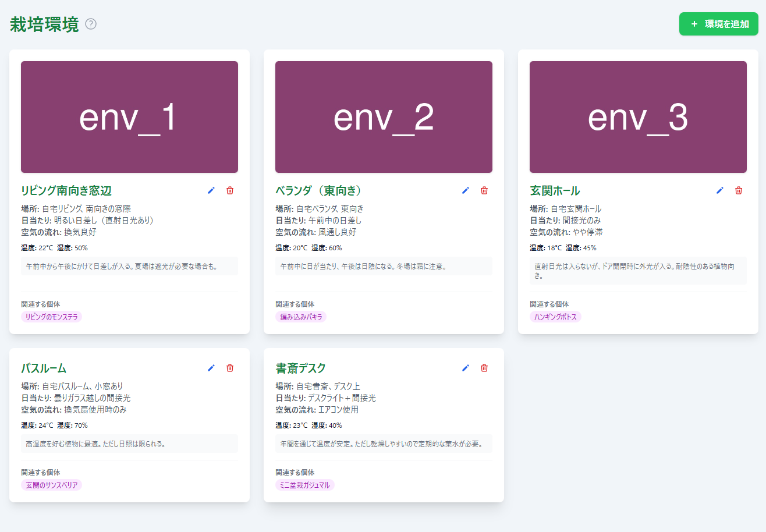Delete the 玄関ホール environment
This screenshot has height=532, width=766.
tap(739, 190)
